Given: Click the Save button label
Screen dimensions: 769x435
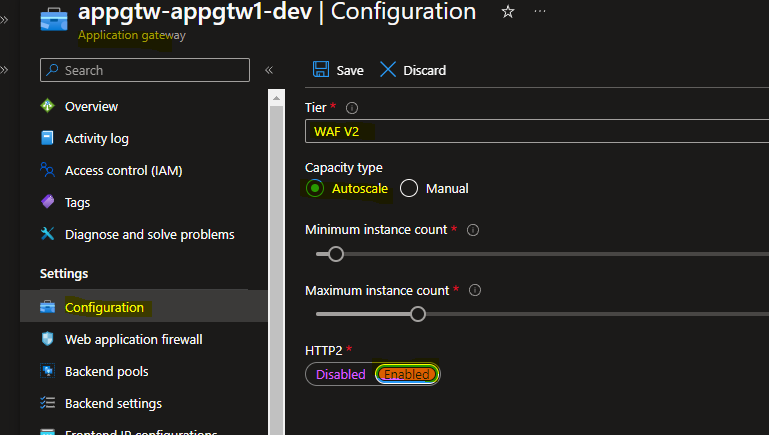Looking at the screenshot, I should click(350, 71).
